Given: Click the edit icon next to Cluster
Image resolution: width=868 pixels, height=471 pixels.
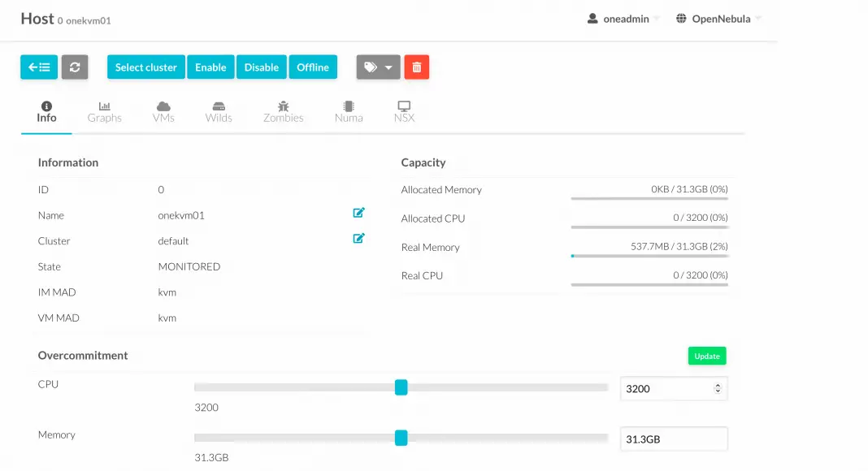Looking at the screenshot, I should (x=358, y=239).
